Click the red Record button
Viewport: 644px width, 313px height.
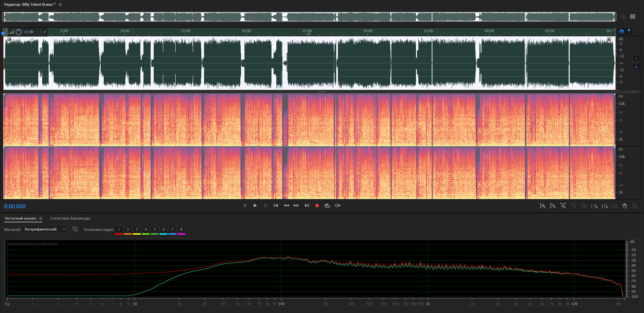(x=317, y=206)
